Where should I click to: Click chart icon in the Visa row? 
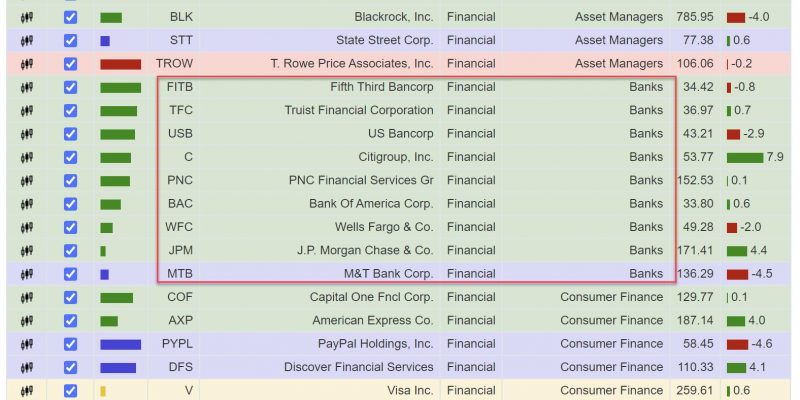[27, 391]
